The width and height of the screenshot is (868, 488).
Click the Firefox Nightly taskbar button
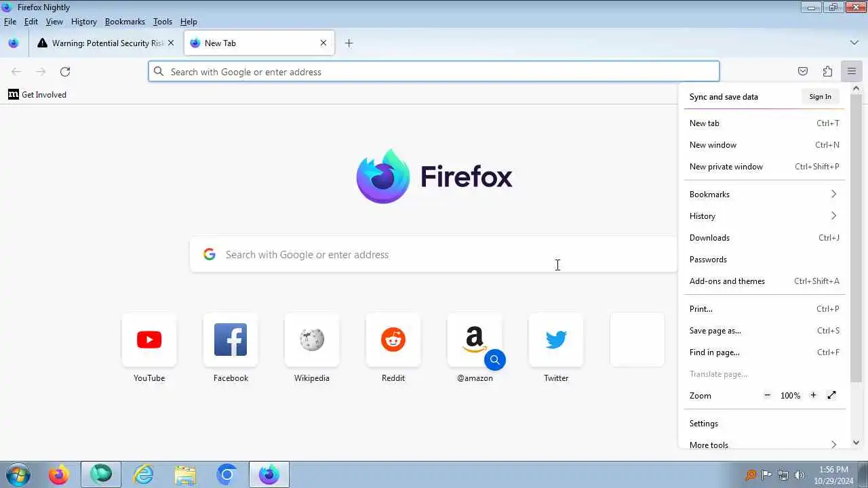(x=269, y=475)
